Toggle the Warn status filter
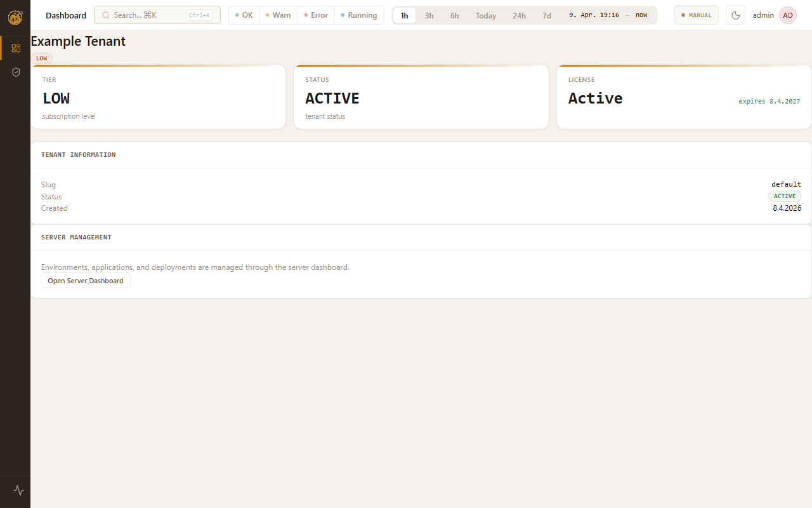 coord(278,15)
